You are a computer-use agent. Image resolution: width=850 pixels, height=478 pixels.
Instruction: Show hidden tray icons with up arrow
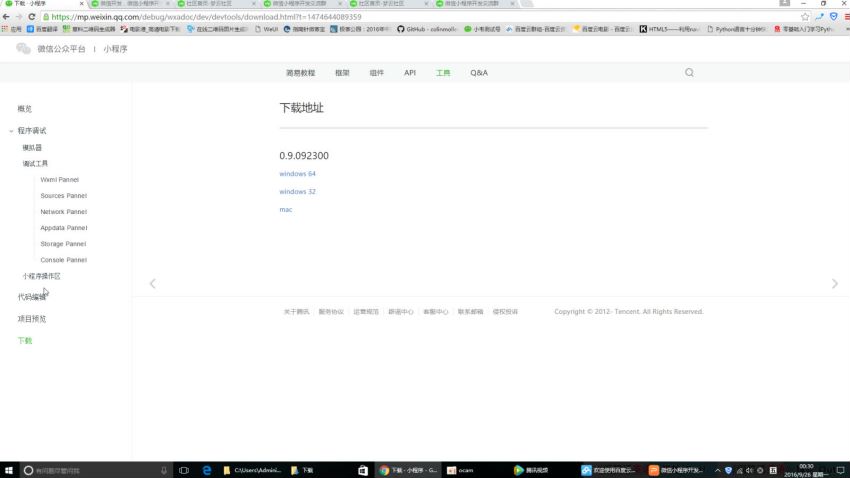click(717, 470)
